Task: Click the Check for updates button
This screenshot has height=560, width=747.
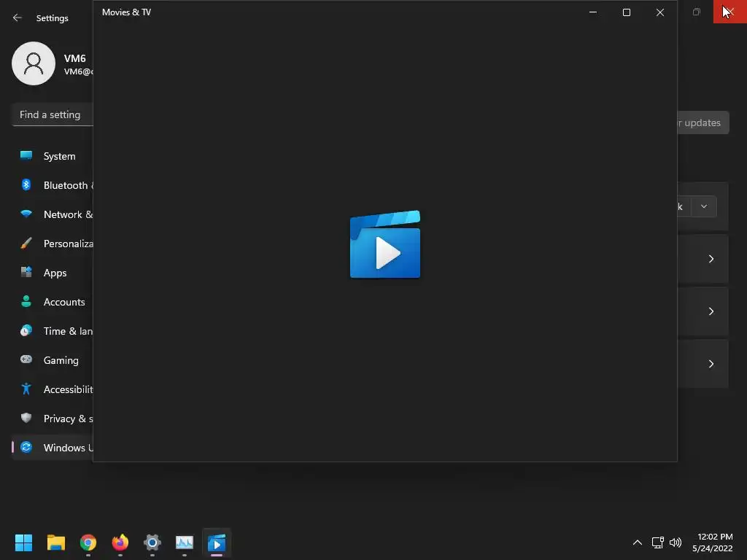Action: click(x=703, y=122)
